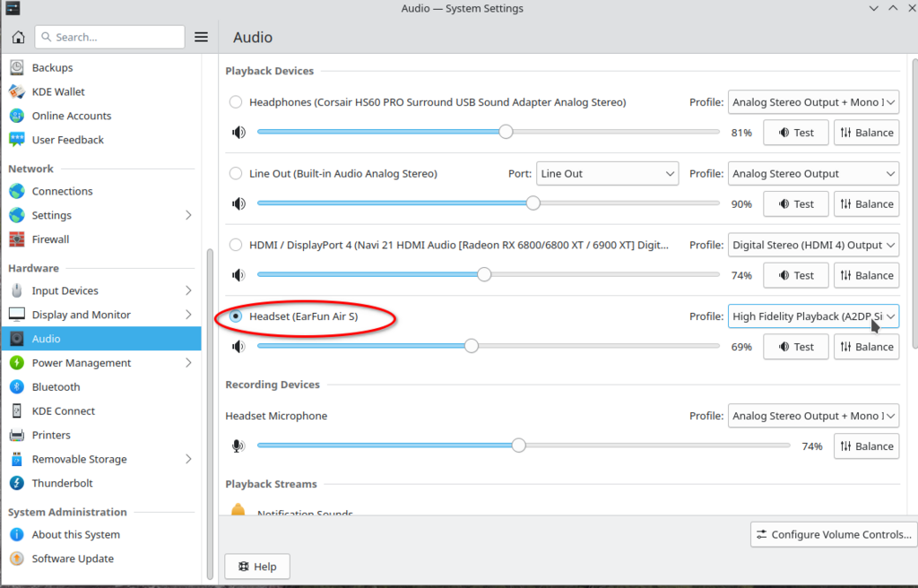Open the hamburger menu beside search
Screen dimensions: 918x588
201,37
